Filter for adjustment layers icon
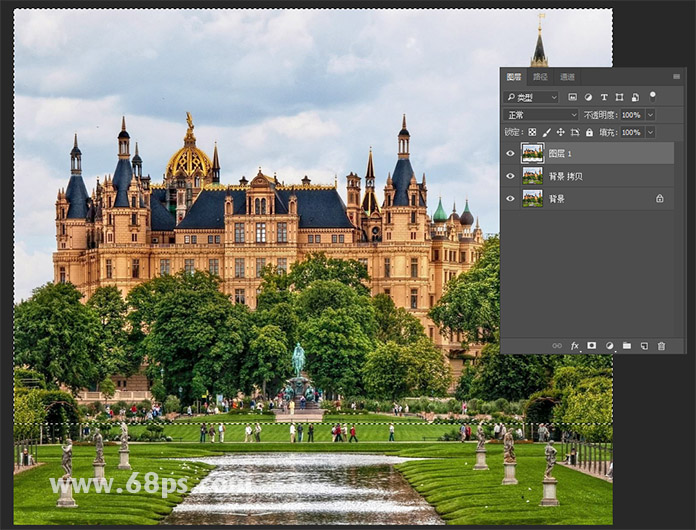This screenshot has width=696, height=530. coord(588,97)
